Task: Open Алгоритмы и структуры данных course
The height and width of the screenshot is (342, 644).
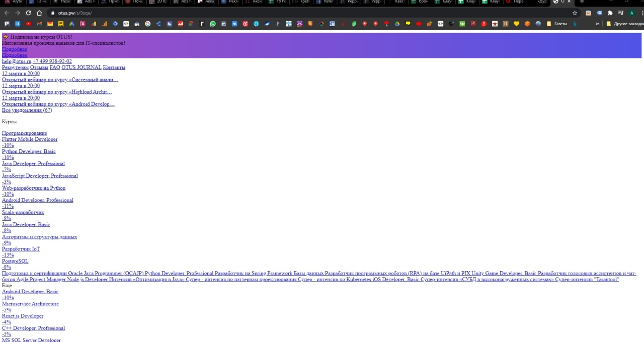Action: (39, 237)
